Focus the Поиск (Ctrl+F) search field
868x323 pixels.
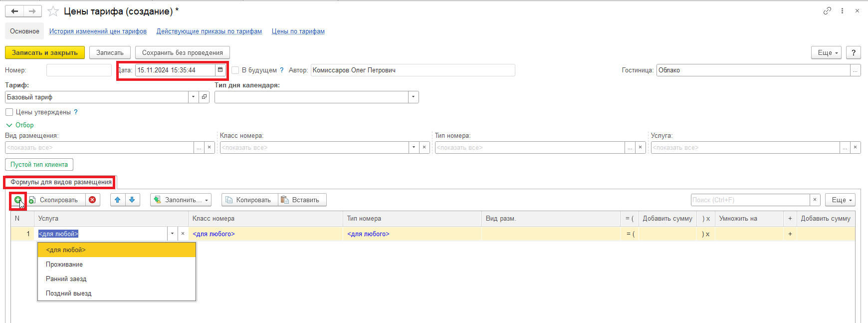pos(750,200)
